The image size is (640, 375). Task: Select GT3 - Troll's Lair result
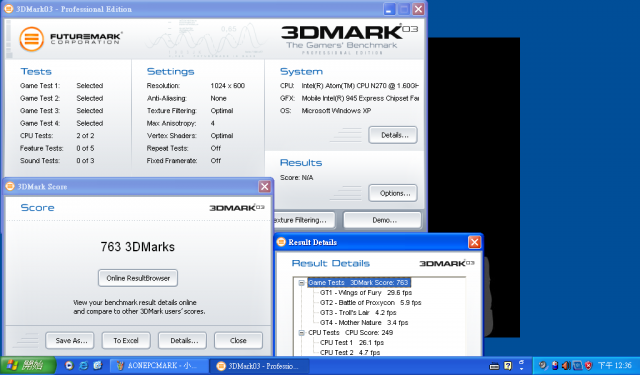click(x=358, y=313)
